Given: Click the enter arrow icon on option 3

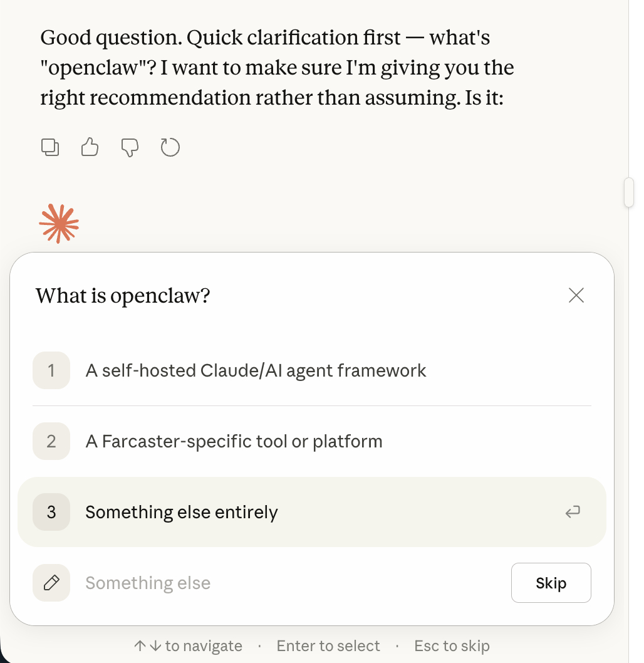Looking at the screenshot, I should [572, 513].
